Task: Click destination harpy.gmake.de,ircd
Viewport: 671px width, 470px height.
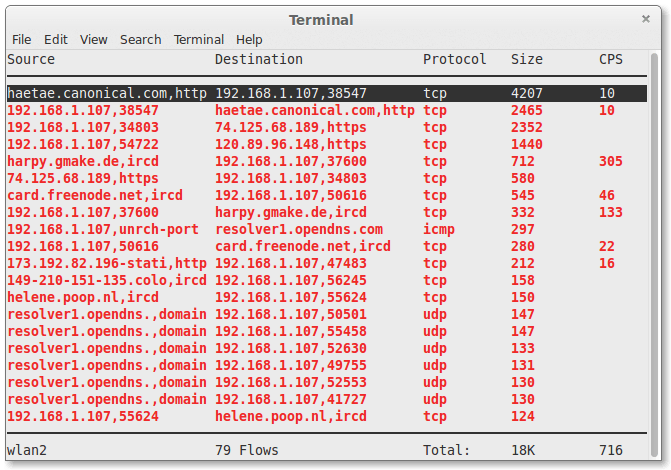Action: tap(291, 212)
